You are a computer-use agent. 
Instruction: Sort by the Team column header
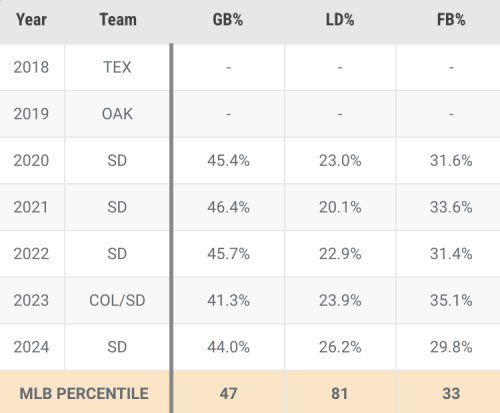point(118,19)
